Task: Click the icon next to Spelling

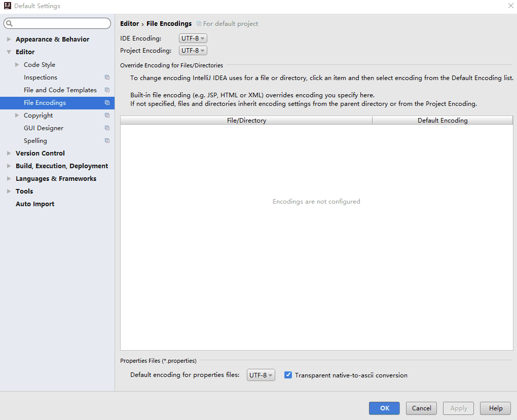Action: (x=107, y=140)
